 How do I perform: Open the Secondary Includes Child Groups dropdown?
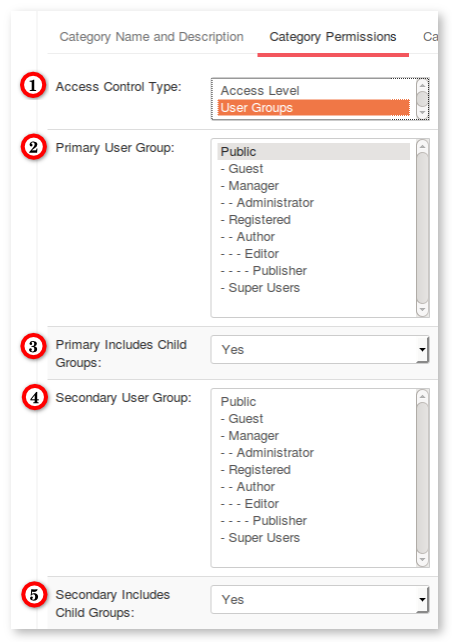[x=320, y=599]
